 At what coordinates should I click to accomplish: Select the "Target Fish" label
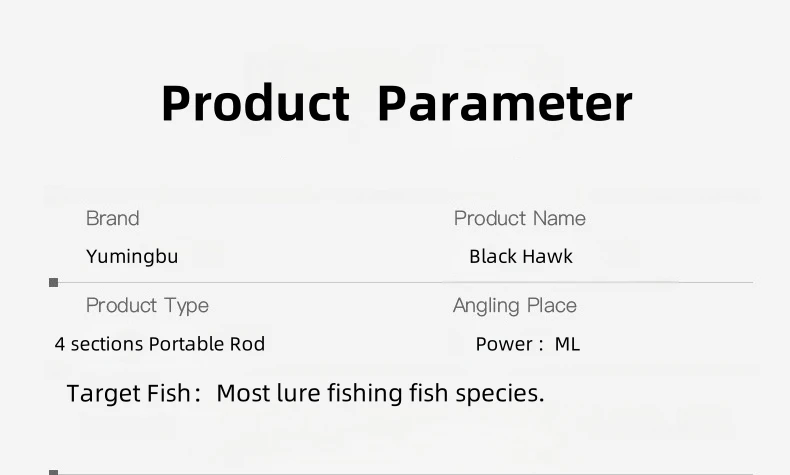(x=128, y=393)
